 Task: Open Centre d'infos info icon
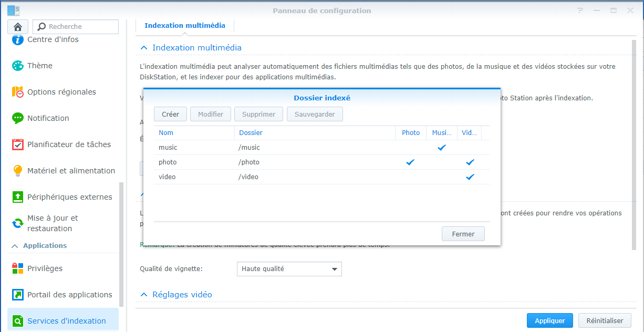click(x=18, y=39)
